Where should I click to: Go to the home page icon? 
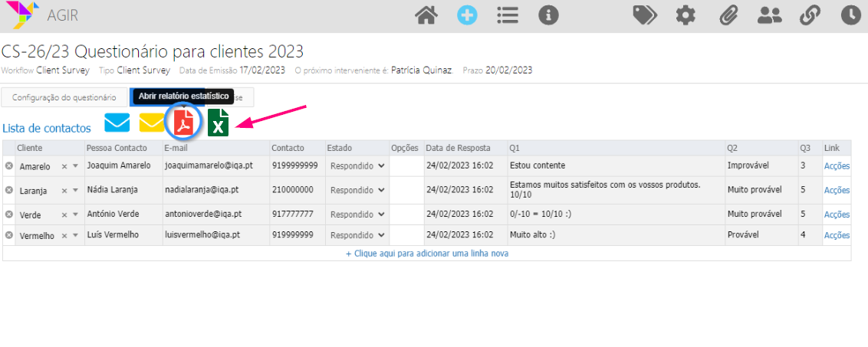[426, 15]
